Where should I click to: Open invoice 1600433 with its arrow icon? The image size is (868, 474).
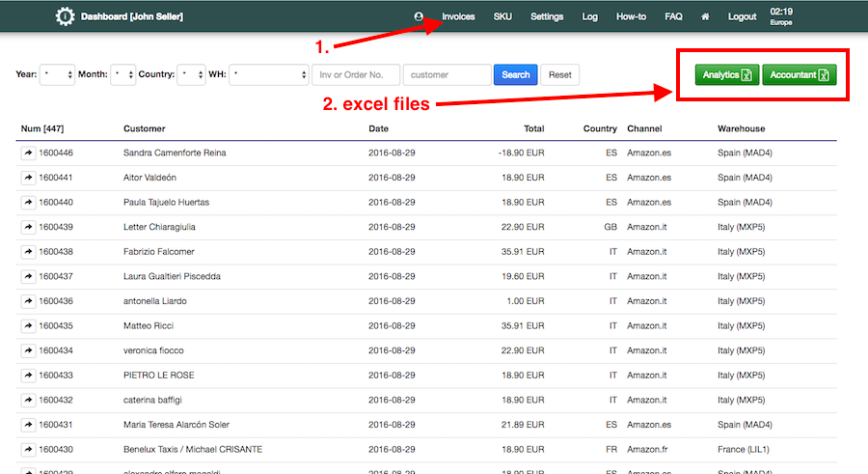[28, 375]
